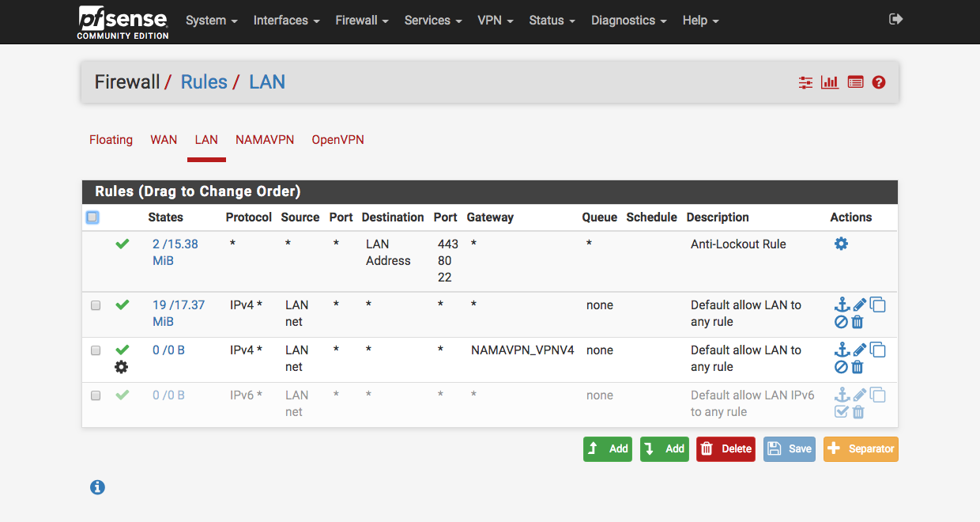Open the firewall filter settings sliders icon
The height and width of the screenshot is (522, 980).
(x=805, y=82)
